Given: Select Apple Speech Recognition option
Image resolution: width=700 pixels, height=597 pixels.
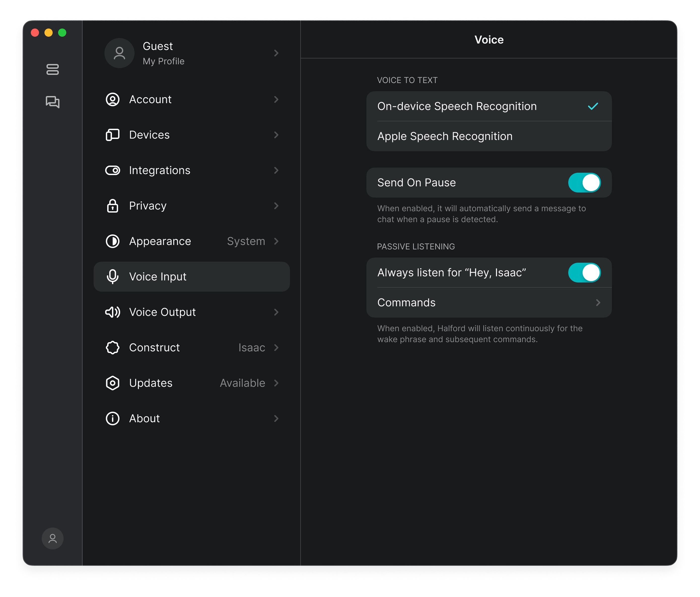Looking at the screenshot, I should coord(489,136).
